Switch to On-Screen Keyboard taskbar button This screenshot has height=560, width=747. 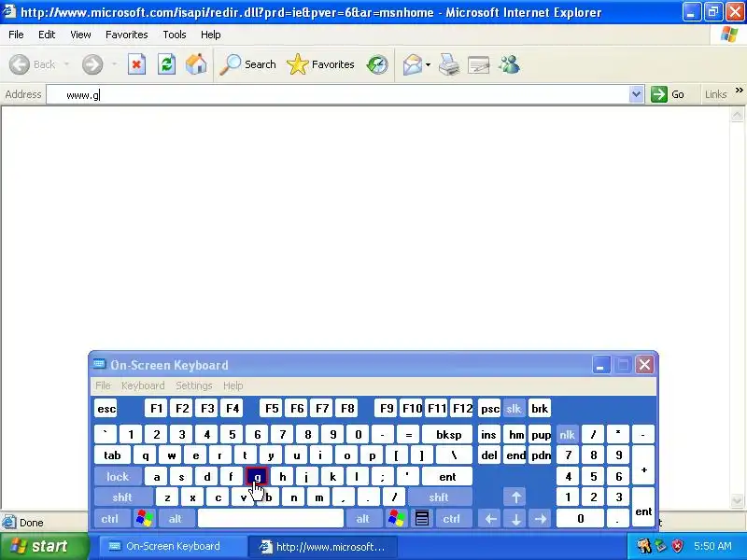point(173,546)
